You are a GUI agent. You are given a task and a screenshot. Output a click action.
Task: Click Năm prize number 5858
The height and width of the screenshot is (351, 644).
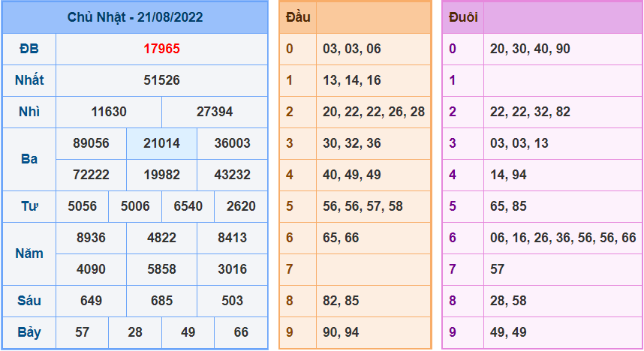tap(161, 269)
